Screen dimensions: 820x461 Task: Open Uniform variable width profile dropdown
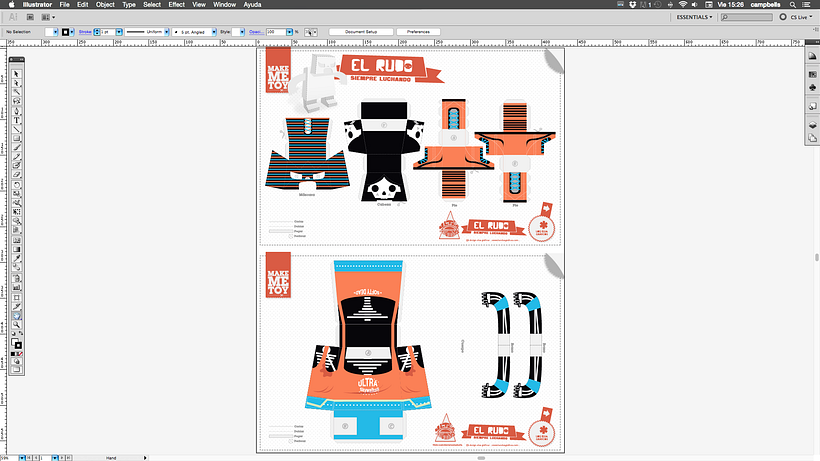pyautogui.click(x=166, y=32)
